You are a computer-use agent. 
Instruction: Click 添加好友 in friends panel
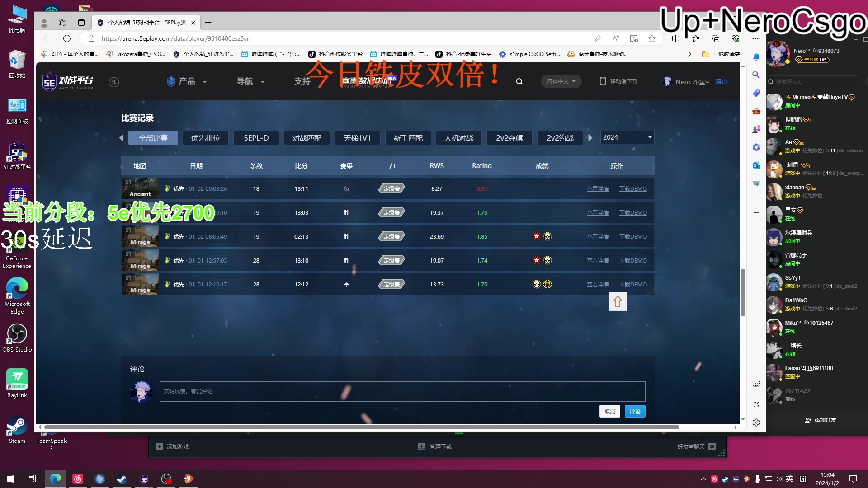tap(821, 420)
